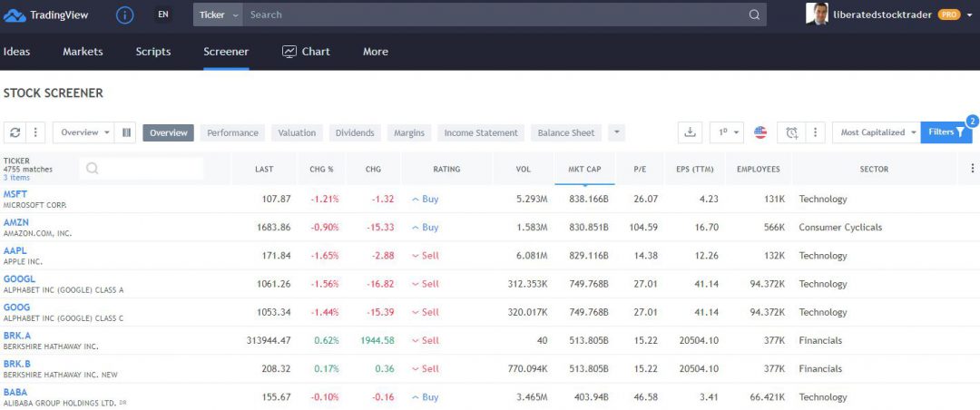980x410 pixels.
Task: Switch to the Valuation tab
Action: click(297, 132)
